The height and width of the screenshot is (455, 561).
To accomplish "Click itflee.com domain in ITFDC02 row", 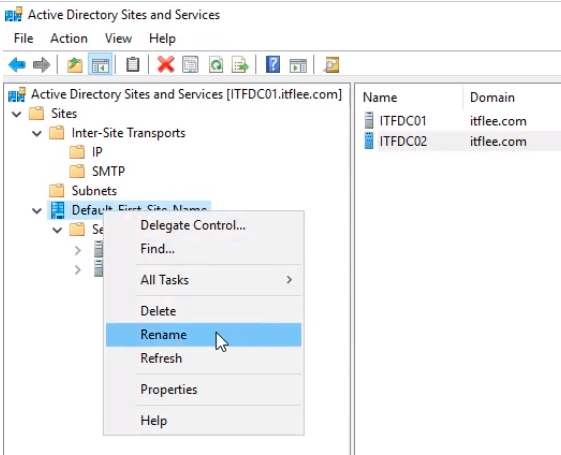I will click(x=498, y=141).
